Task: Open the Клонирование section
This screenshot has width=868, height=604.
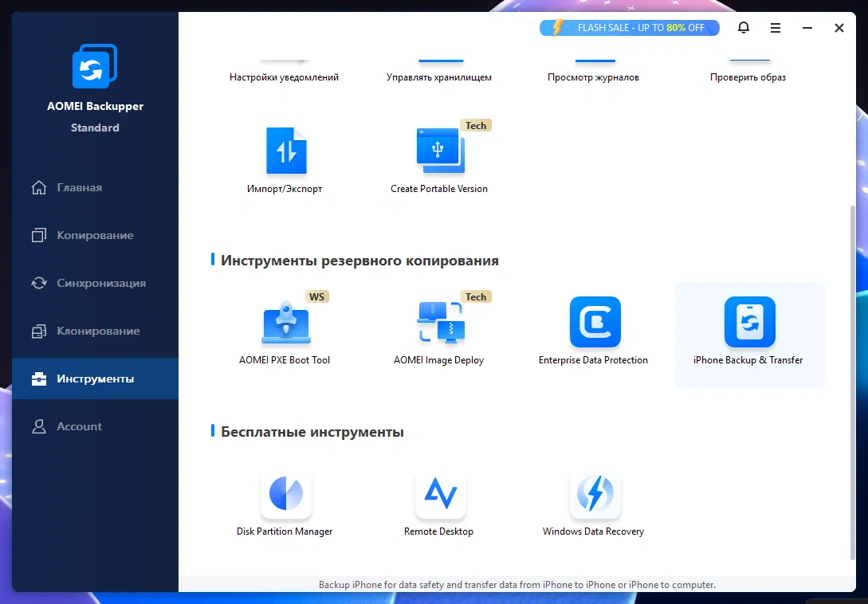Action: coord(95,331)
